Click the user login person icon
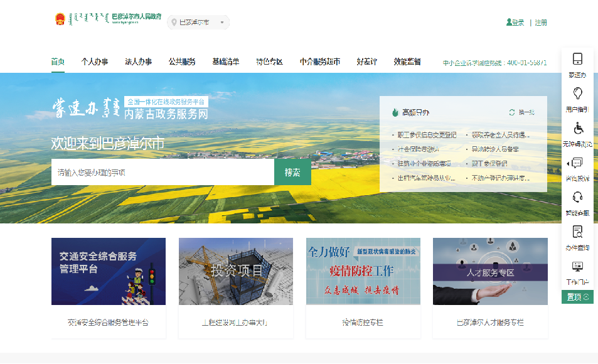The image size is (598, 364). [x=509, y=22]
